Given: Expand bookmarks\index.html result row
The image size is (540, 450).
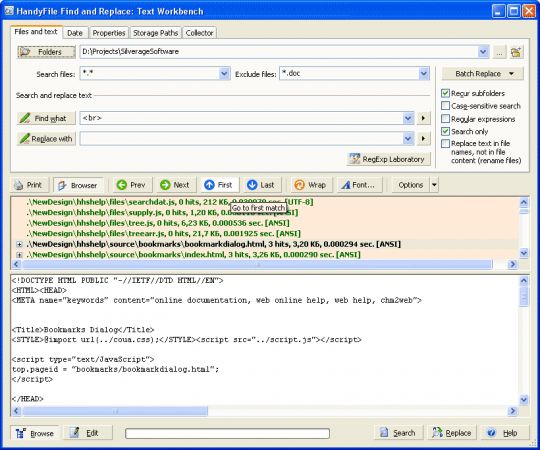Looking at the screenshot, I should [x=19, y=255].
